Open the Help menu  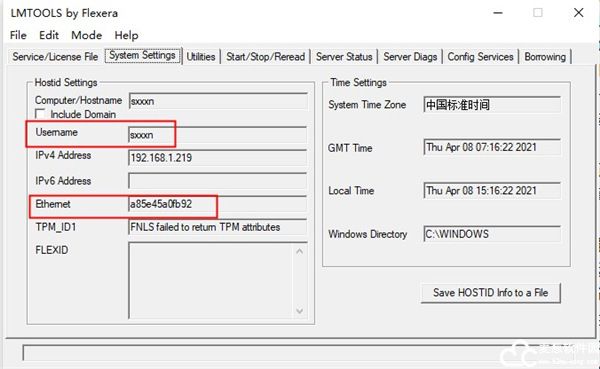[126, 35]
